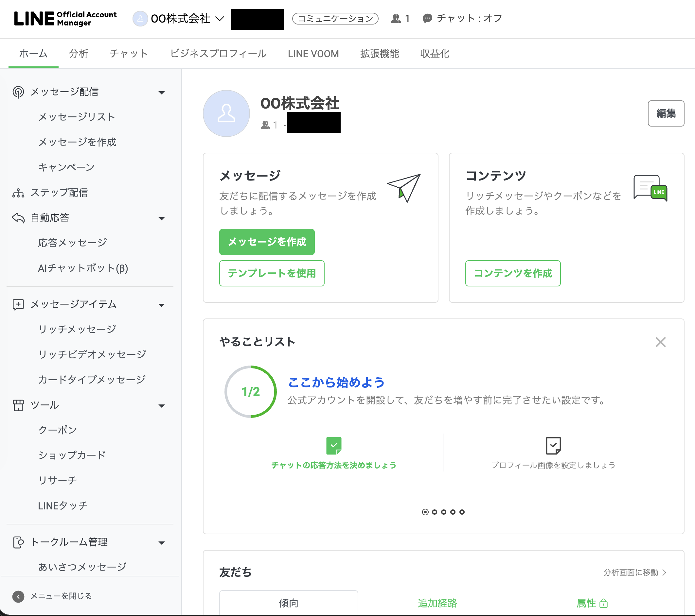Select the 追加経路 tab under 友だち
Viewport: 695px width, 616px height.
pyautogui.click(x=437, y=603)
